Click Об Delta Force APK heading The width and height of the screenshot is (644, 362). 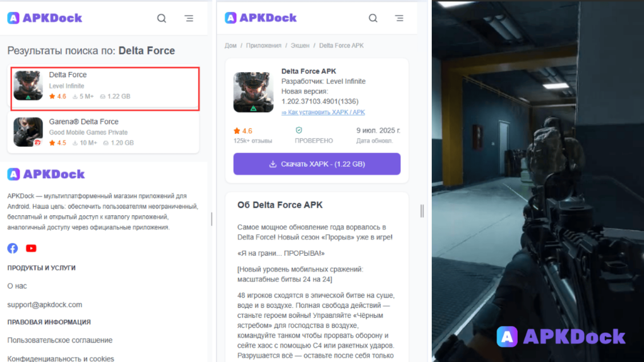(280, 205)
